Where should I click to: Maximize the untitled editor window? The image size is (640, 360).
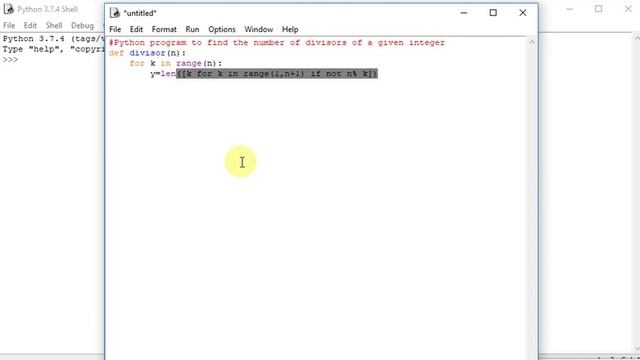[x=493, y=13]
